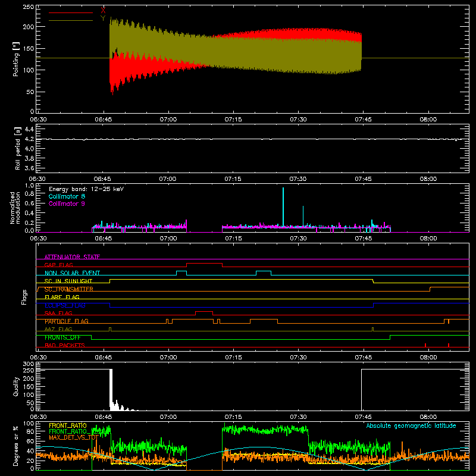
Task: Click the 'Normalized modulation' axis title
Action: click(14, 208)
